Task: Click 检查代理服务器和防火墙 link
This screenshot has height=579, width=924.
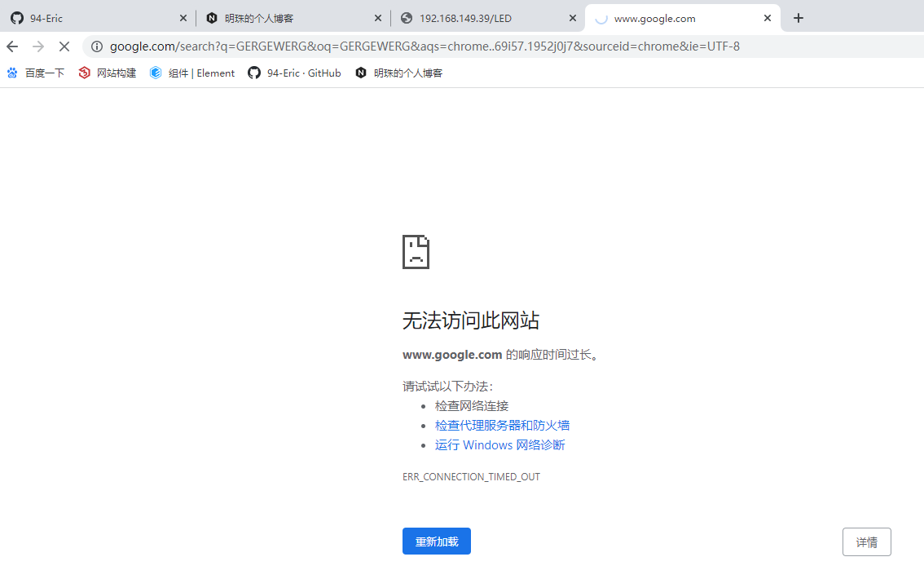Action: (x=502, y=425)
